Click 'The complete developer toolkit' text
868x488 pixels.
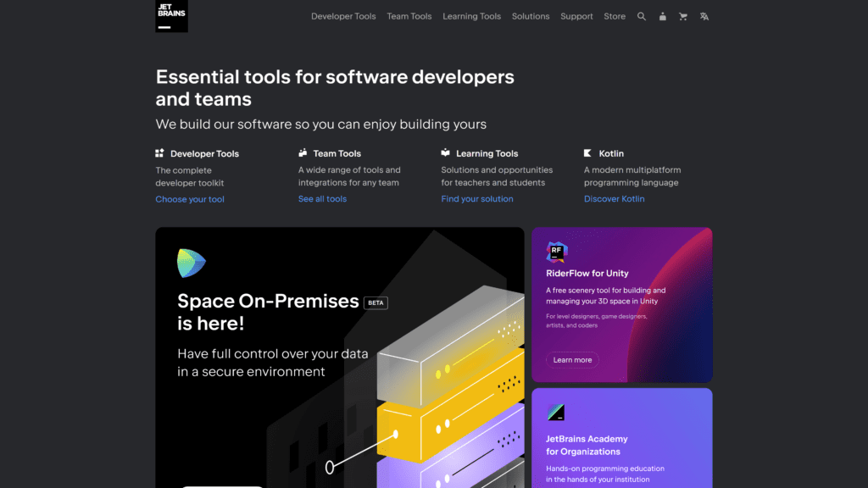(190, 176)
